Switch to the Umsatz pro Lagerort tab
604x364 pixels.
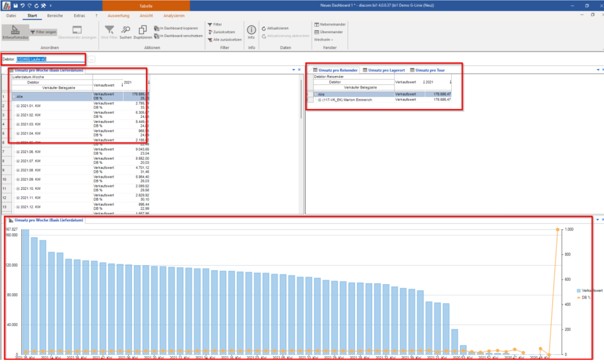tap(384, 70)
